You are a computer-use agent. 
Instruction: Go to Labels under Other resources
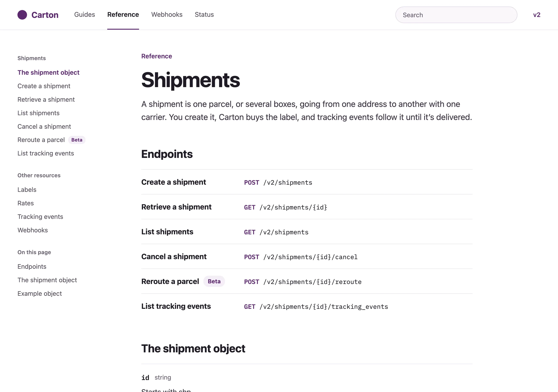[x=27, y=190]
